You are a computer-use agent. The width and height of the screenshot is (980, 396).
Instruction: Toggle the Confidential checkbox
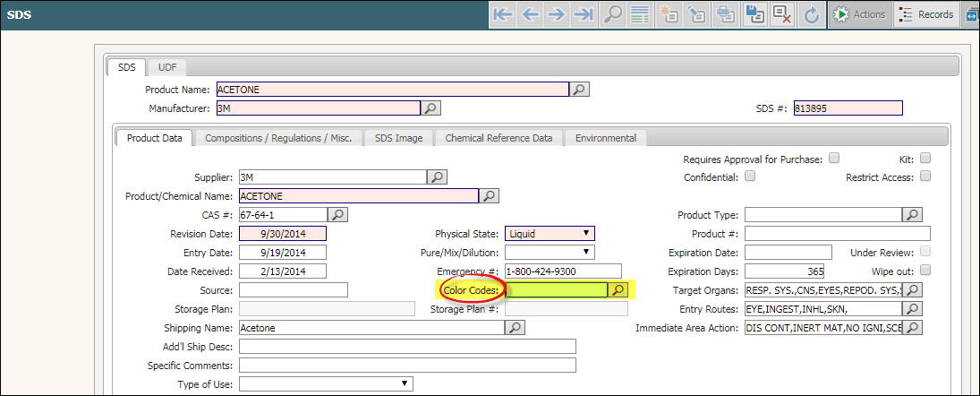coord(750,176)
